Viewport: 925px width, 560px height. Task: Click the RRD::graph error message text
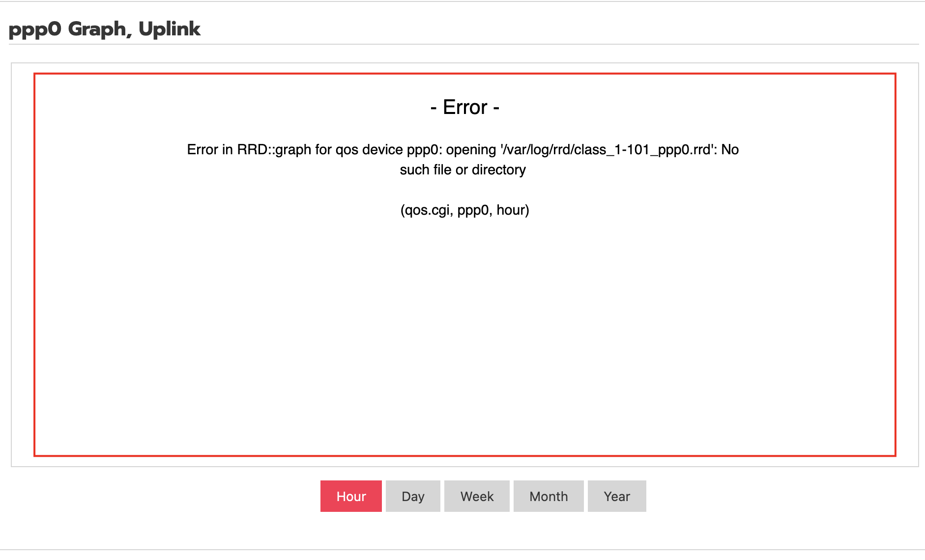point(463,160)
